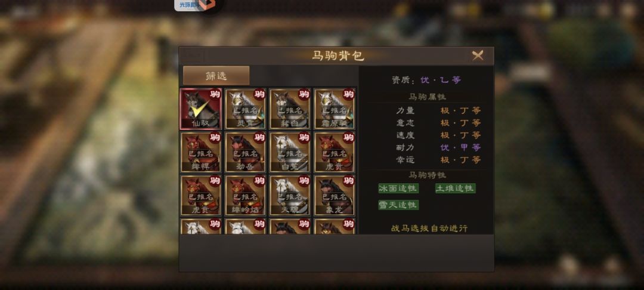This screenshot has height=290, width=644.
Task: Click the 绯岭焰 red horse icon
Action: 245,196
